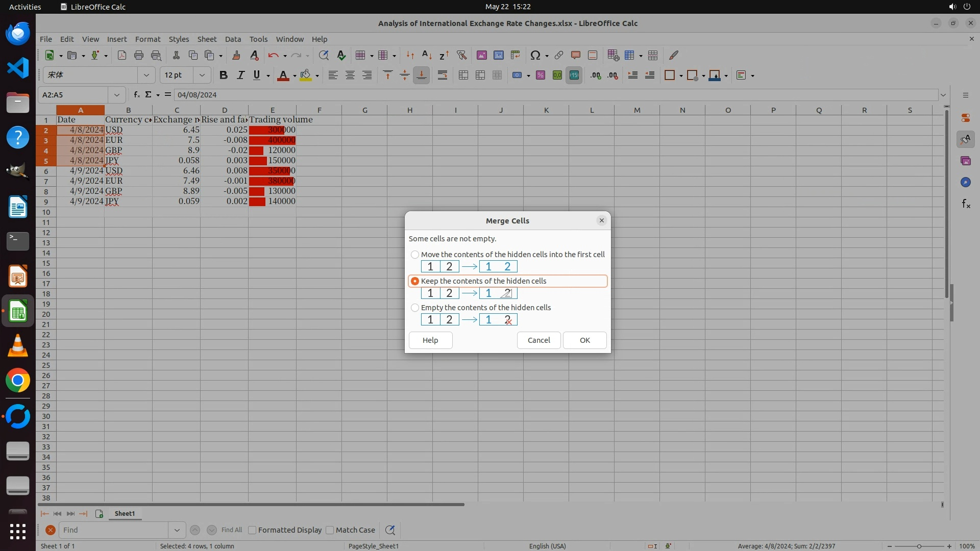Click the Sort Ascending toolbar icon
Screen dimensions: 980x551
click(427, 55)
